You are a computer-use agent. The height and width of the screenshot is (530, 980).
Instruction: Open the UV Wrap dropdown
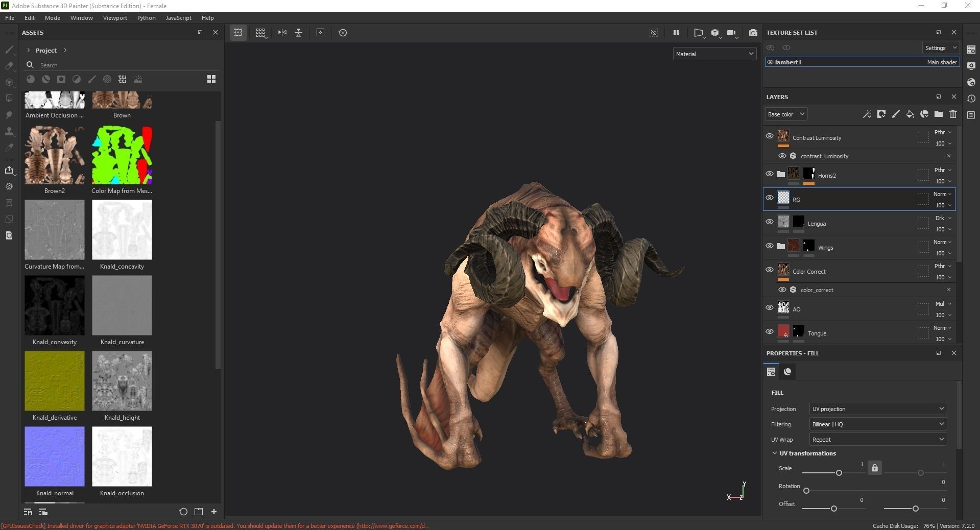878,440
